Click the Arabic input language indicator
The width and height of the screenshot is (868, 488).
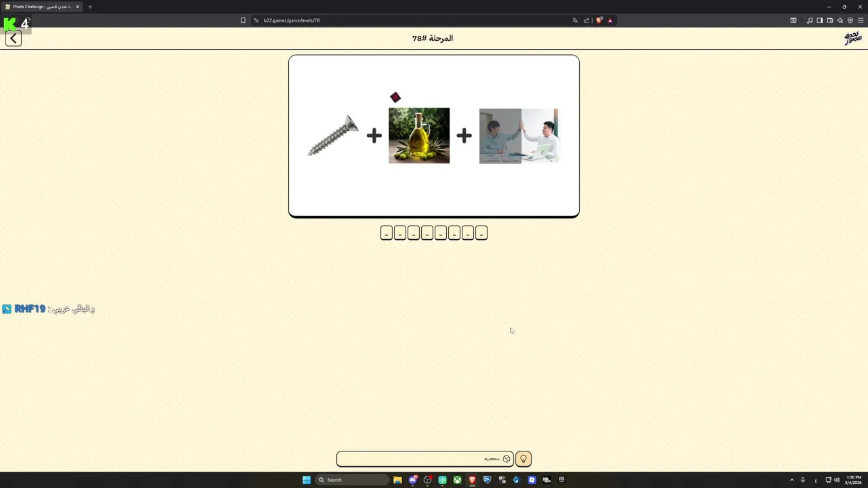coord(816,480)
